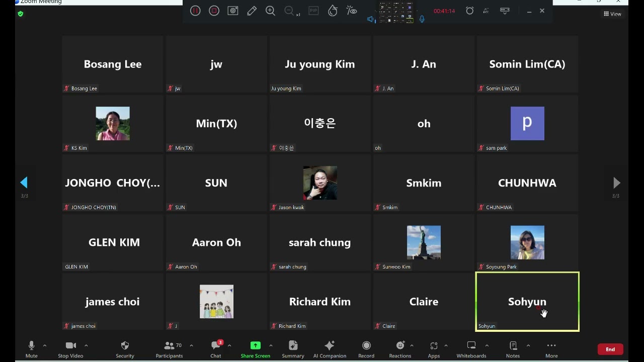The width and height of the screenshot is (644, 362).
Task: Expand arrow next to Whiteboards
Action: (x=487, y=345)
